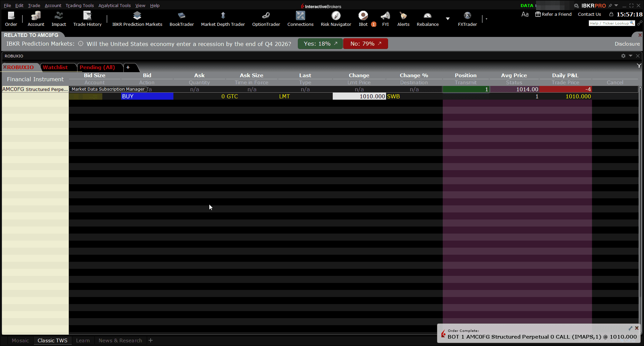
Task: Dismiss the Order Complete notification
Action: click(637, 328)
